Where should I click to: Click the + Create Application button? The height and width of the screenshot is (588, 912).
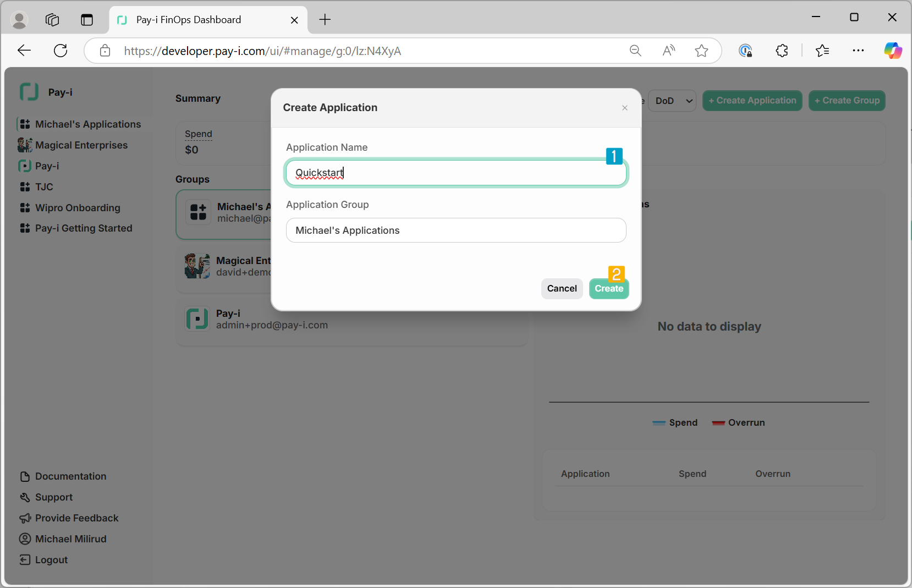click(752, 101)
